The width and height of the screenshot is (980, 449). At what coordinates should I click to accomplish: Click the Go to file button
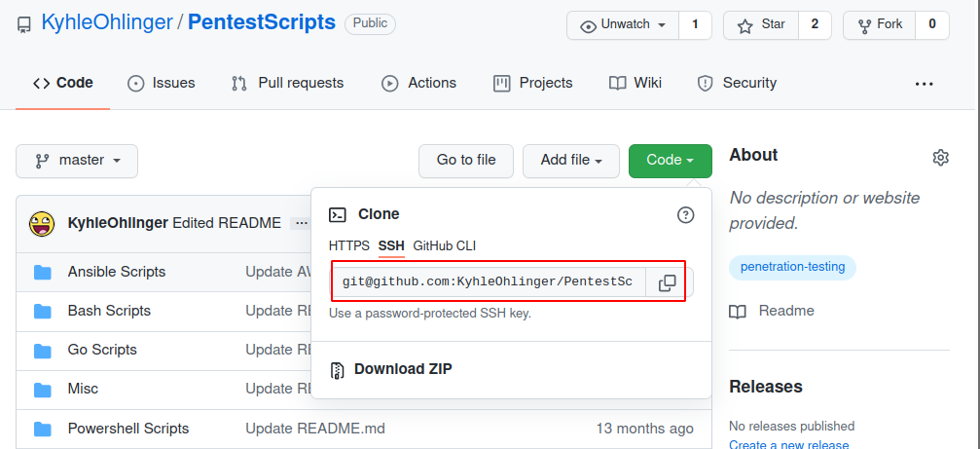[465, 161]
